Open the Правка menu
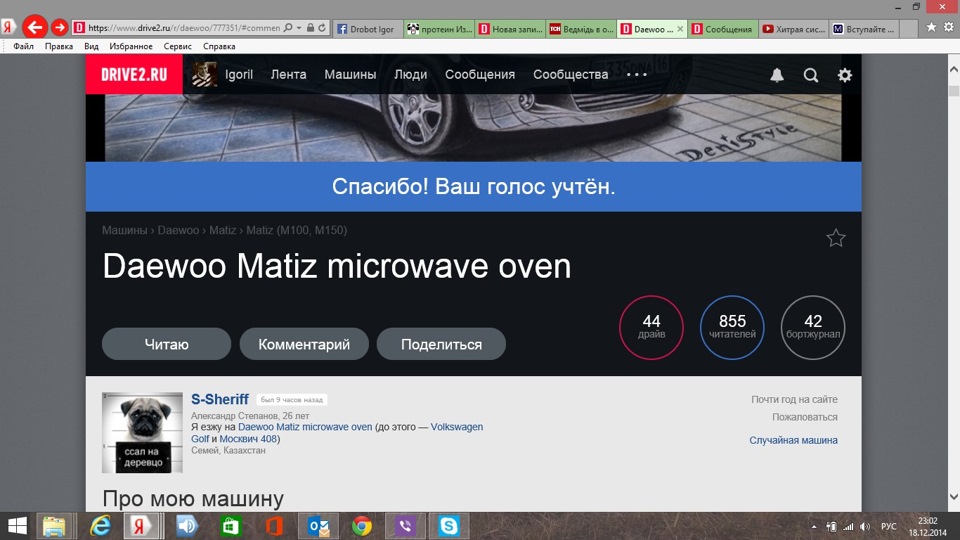The width and height of the screenshot is (960, 540). click(59, 46)
